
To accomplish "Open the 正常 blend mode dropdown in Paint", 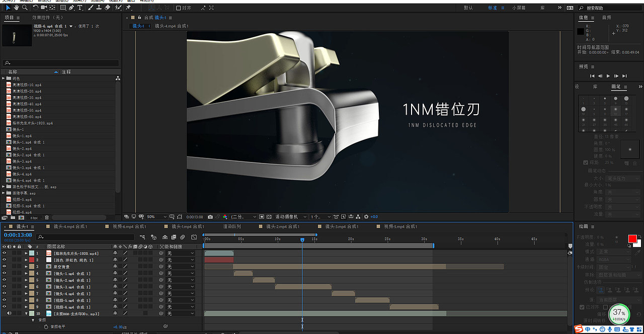I will click(613, 252).
